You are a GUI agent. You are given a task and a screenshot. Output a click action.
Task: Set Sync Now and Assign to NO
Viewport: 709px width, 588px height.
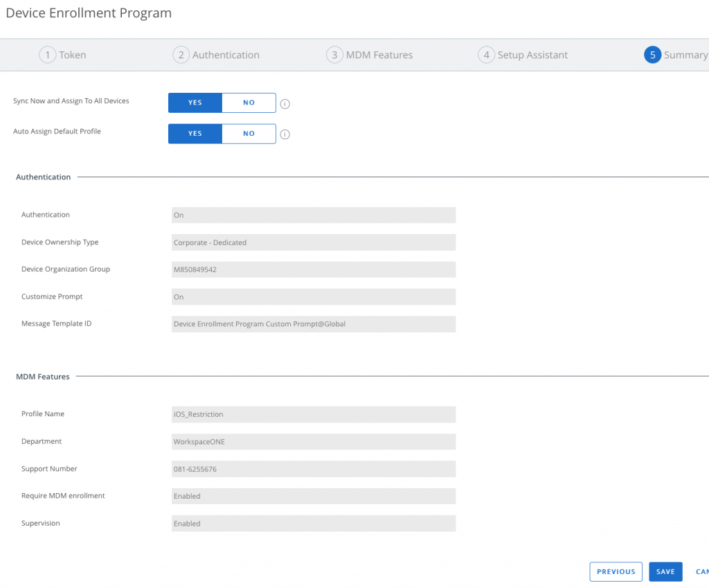249,103
